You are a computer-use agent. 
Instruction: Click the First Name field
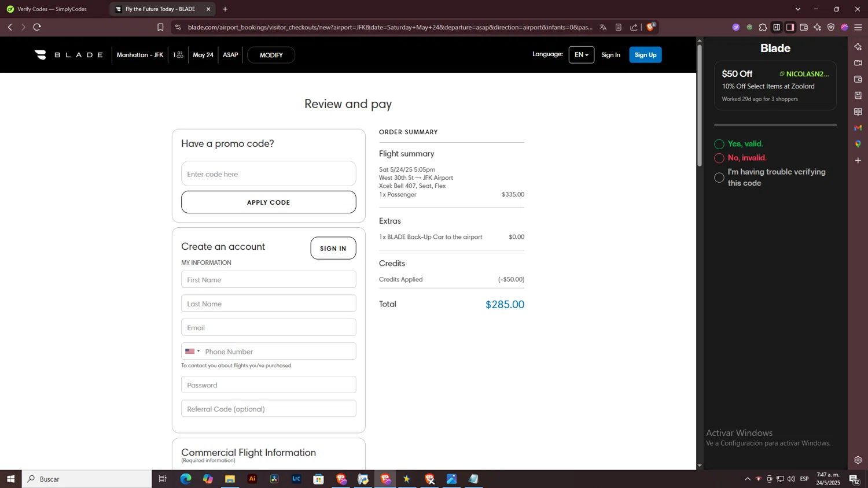(269, 279)
